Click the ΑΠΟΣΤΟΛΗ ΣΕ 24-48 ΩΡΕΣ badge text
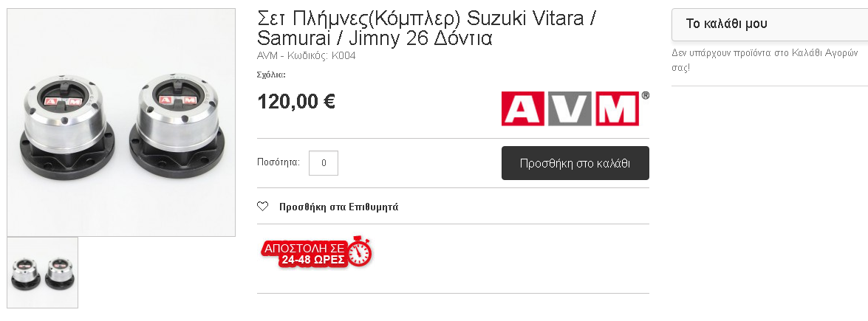868x321 pixels. [304, 254]
